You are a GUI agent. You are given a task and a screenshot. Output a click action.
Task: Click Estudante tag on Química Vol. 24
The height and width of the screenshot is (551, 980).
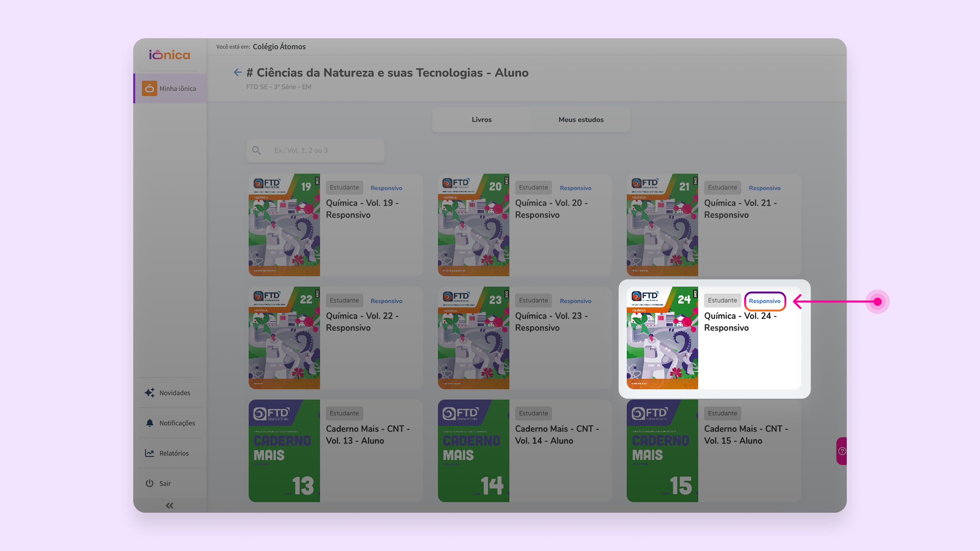click(722, 300)
